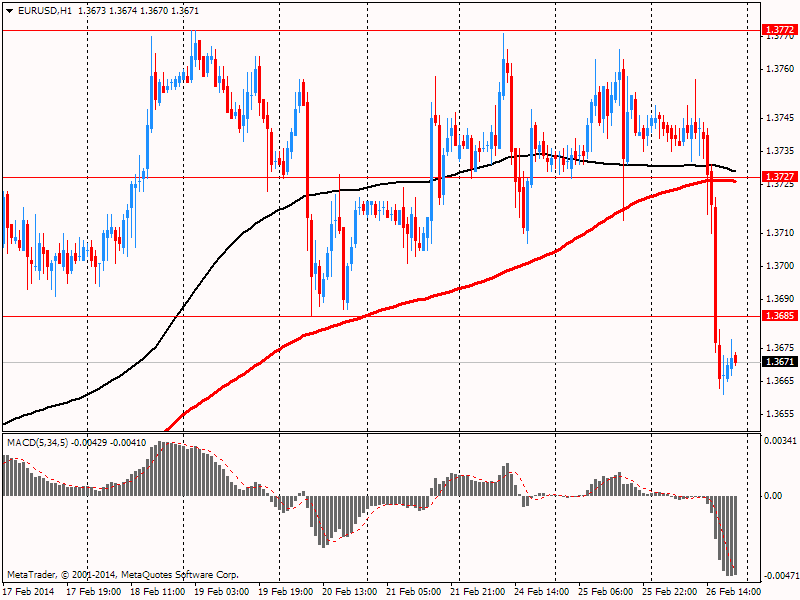Click the black 1.3671 current price tag

point(779,362)
